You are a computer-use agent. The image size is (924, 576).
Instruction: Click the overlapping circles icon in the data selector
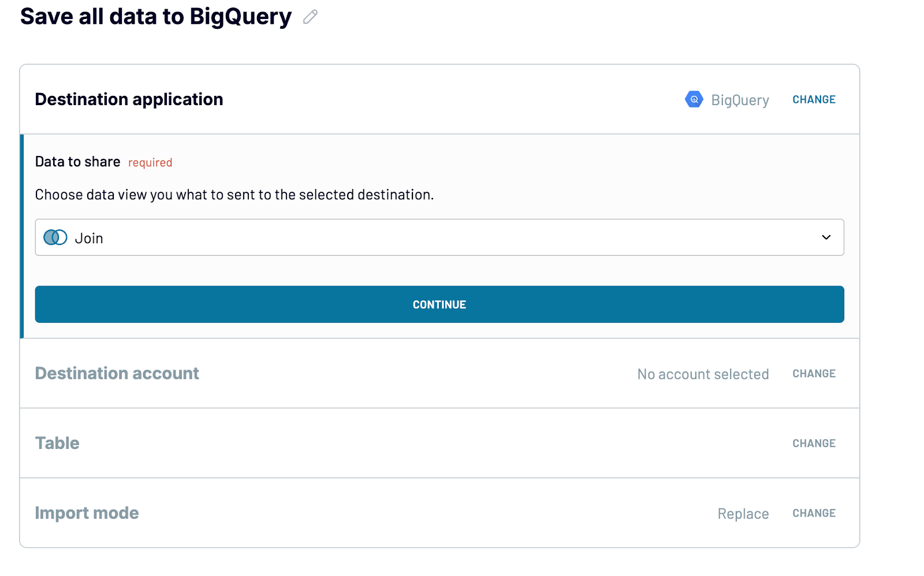pos(55,237)
